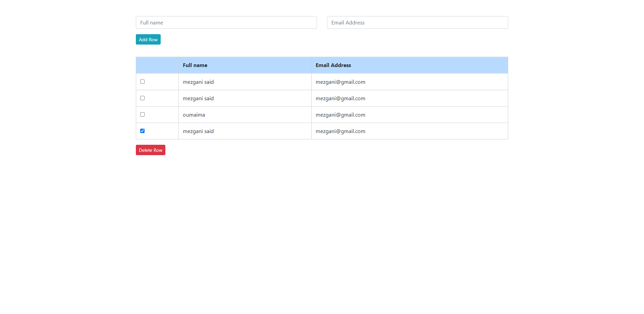This screenshot has width=644, height=314.
Task: Check the first row's checkbox
Action: point(143,82)
